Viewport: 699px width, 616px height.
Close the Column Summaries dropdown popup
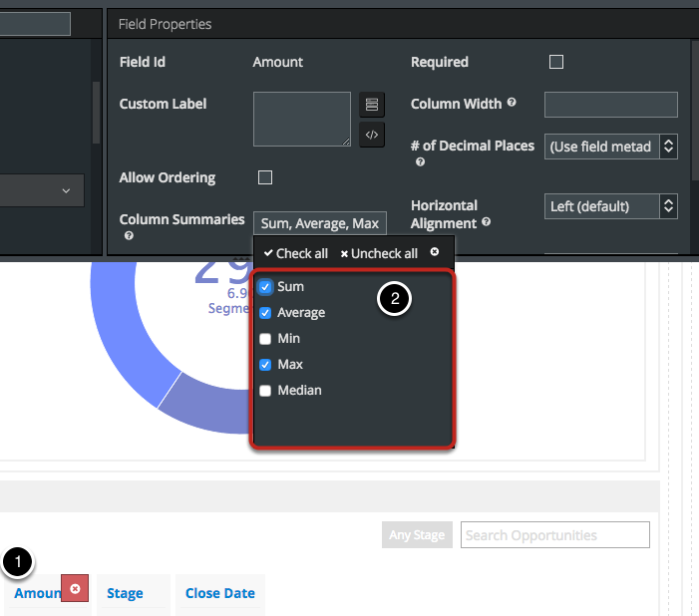pyautogui.click(x=435, y=252)
